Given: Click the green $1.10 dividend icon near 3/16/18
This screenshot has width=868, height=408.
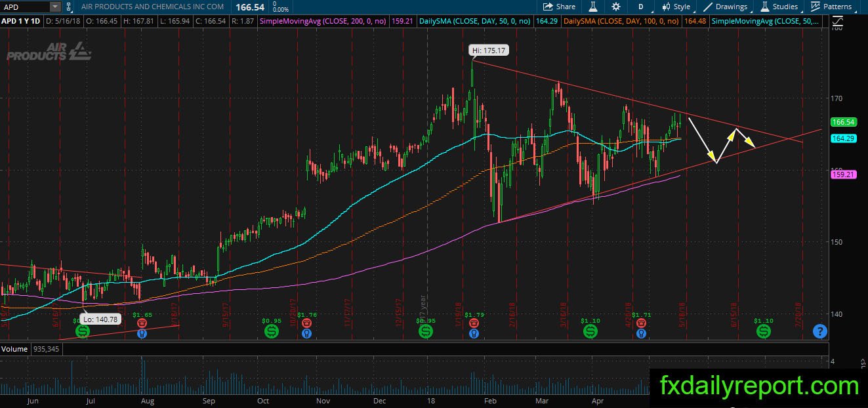Looking at the screenshot, I should [590, 332].
